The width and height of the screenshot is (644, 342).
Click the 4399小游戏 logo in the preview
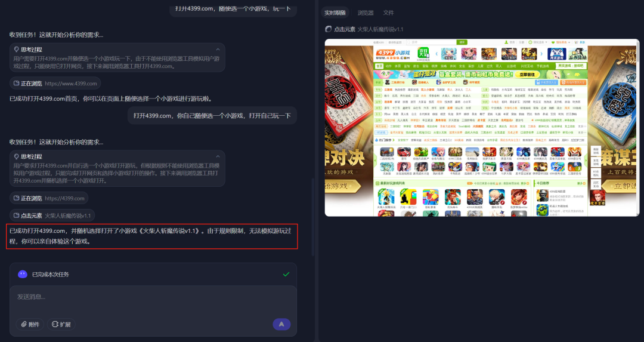tap(393, 54)
